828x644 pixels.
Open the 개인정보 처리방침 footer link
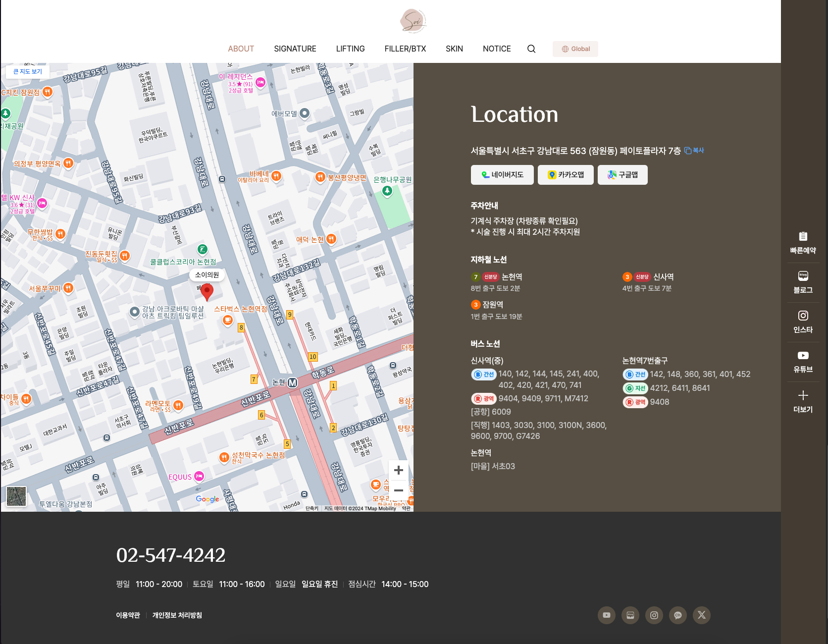click(177, 615)
